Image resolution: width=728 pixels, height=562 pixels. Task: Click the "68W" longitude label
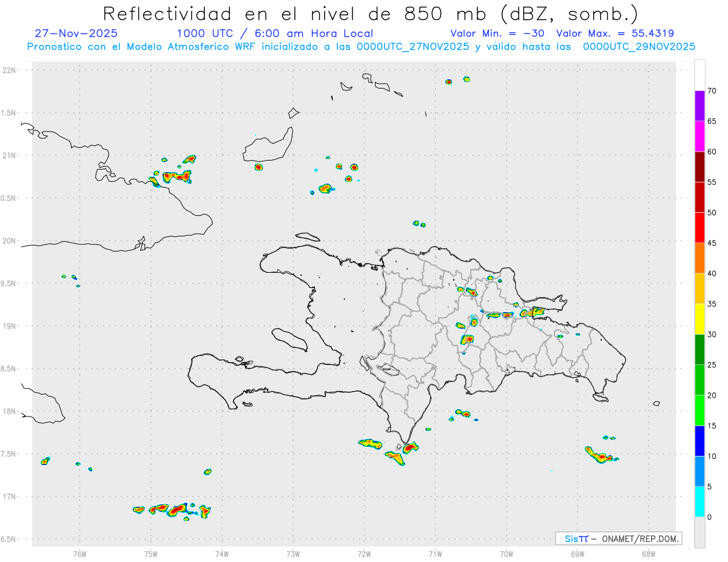tap(649, 553)
